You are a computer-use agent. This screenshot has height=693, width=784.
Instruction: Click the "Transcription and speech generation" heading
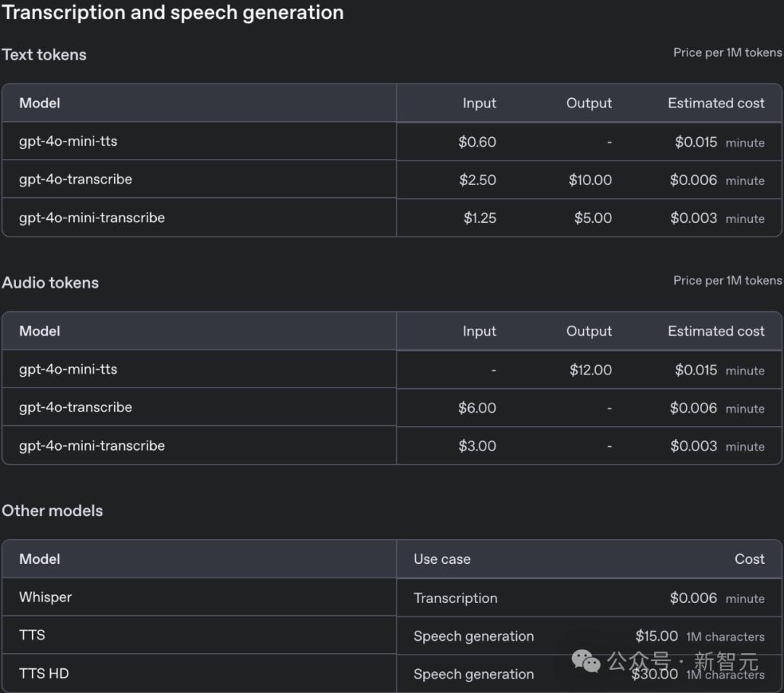pos(173,13)
